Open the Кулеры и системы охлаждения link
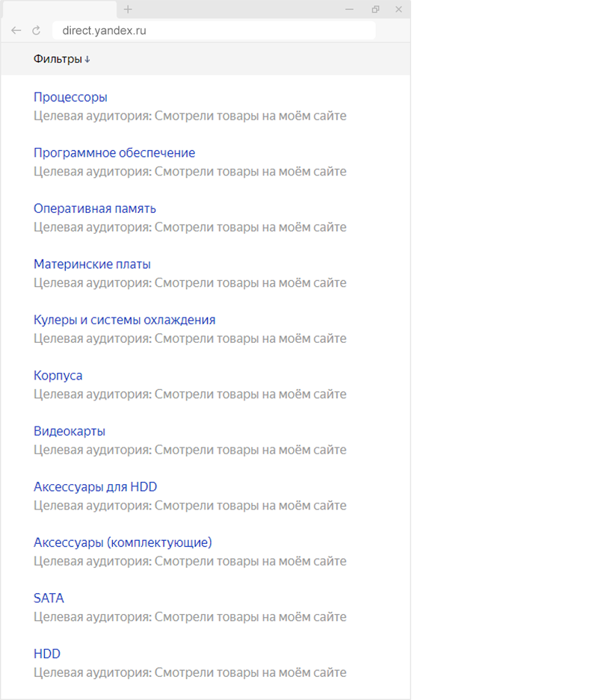This screenshot has width=598, height=700. pyautogui.click(x=125, y=320)
